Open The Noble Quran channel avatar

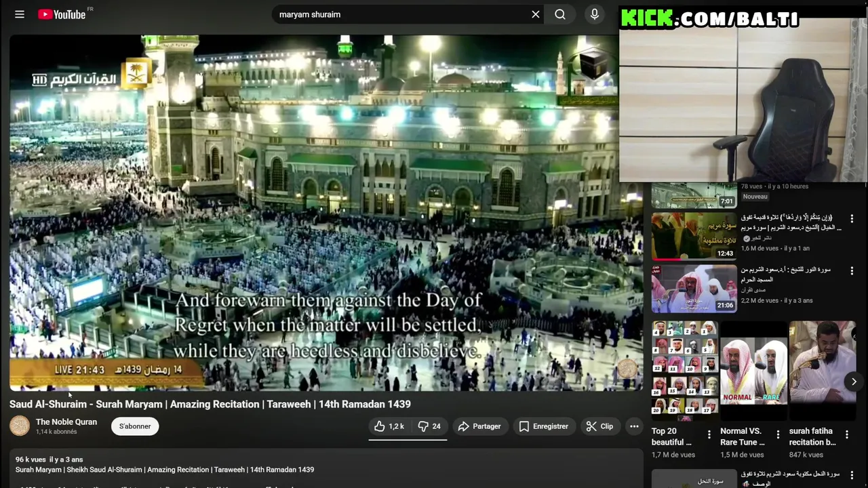pos(20,426)
